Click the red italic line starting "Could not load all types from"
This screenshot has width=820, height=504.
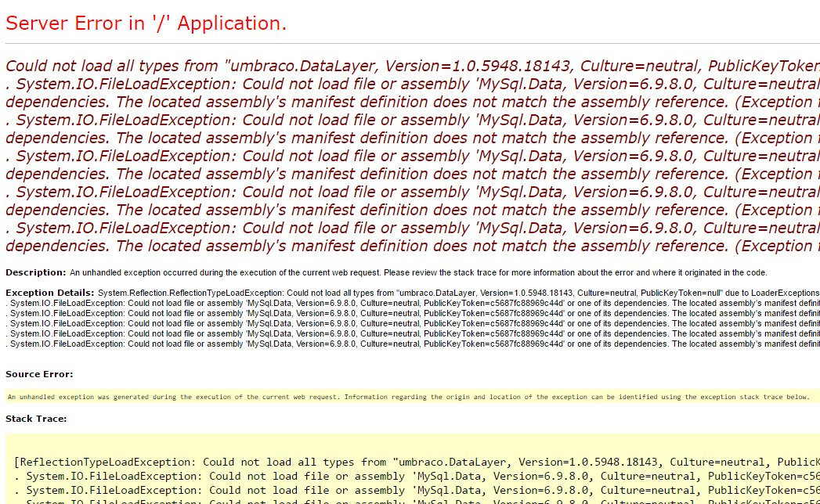click(x=413, y=66)
